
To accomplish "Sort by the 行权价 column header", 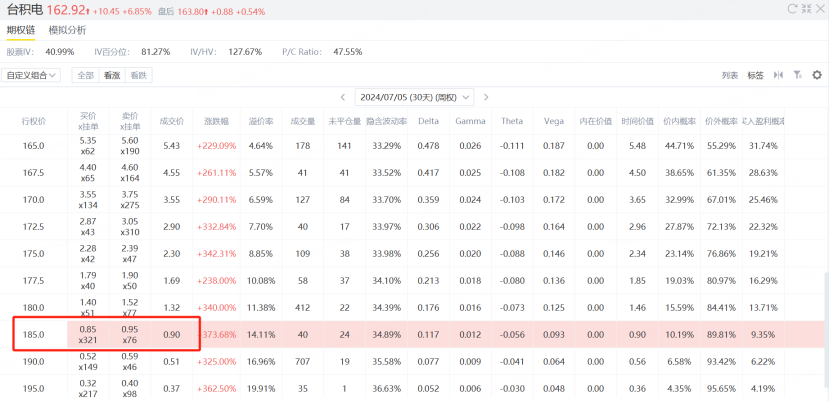I will click(x=34, y=121).
